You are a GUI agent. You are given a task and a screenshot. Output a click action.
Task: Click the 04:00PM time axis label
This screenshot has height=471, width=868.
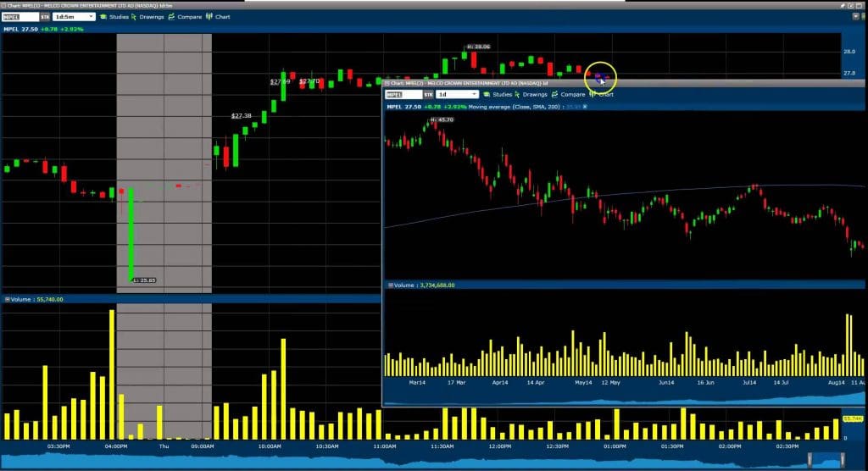[115, 446]
